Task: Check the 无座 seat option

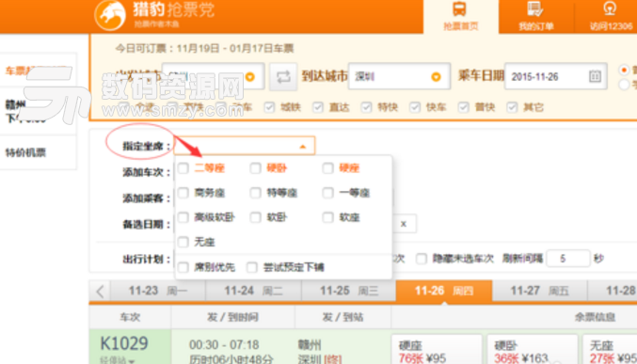Action: pos(183,242)
